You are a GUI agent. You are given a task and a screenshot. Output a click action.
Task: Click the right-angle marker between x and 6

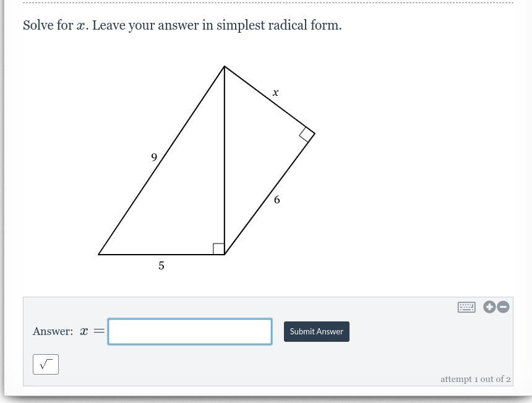click(x=307, y=135)
